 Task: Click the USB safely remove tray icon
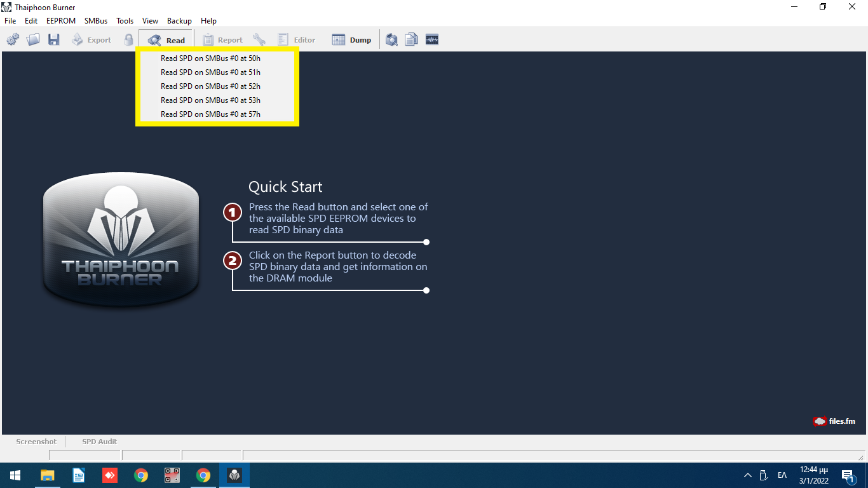[x=764, y=475]
